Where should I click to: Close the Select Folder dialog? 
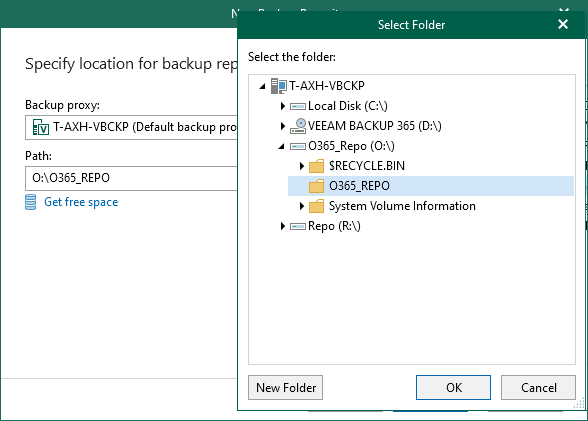point(563,24)
